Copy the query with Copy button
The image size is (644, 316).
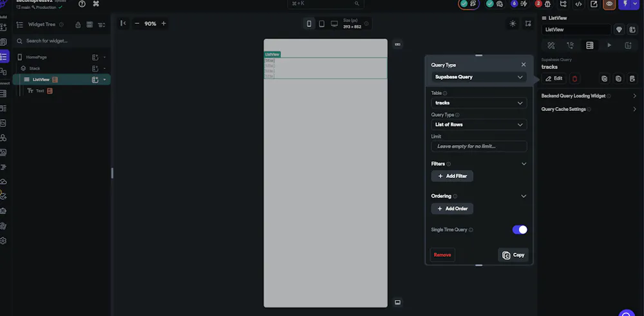point(513,255)
